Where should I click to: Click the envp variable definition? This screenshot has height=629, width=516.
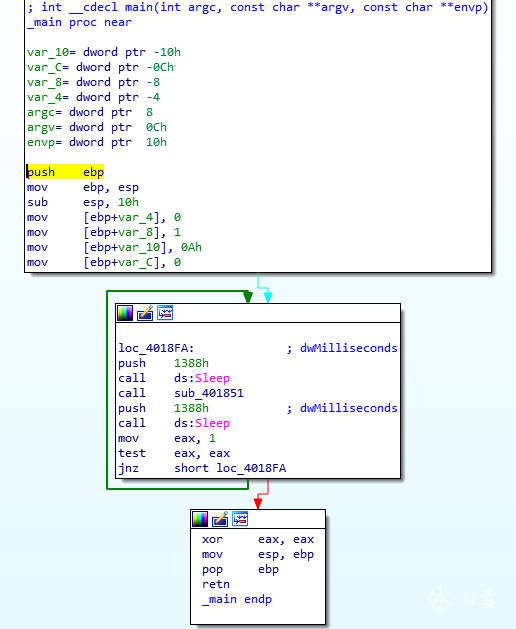[97, 143]
